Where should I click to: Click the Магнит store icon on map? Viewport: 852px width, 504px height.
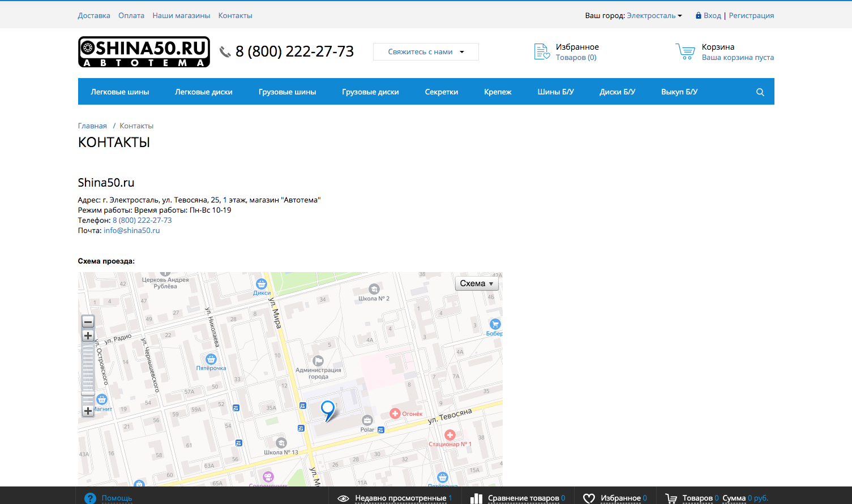(101, 399)
